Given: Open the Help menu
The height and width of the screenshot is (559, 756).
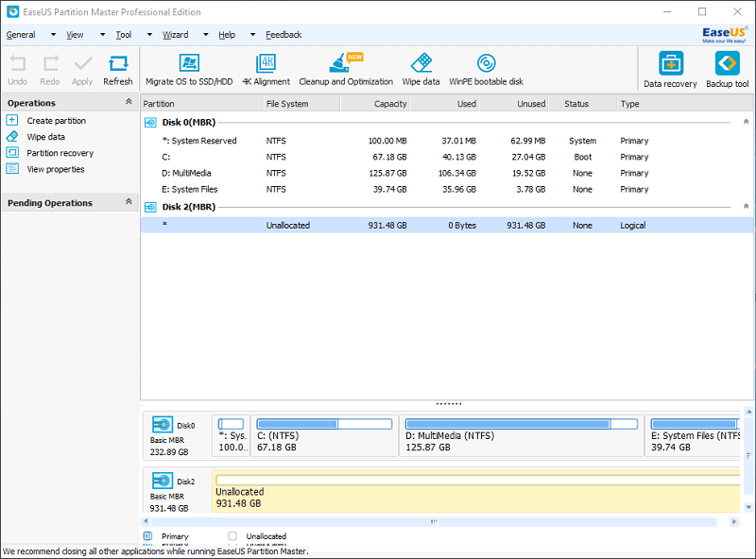Looking at the screenshot, I should (x=227, y=35).
